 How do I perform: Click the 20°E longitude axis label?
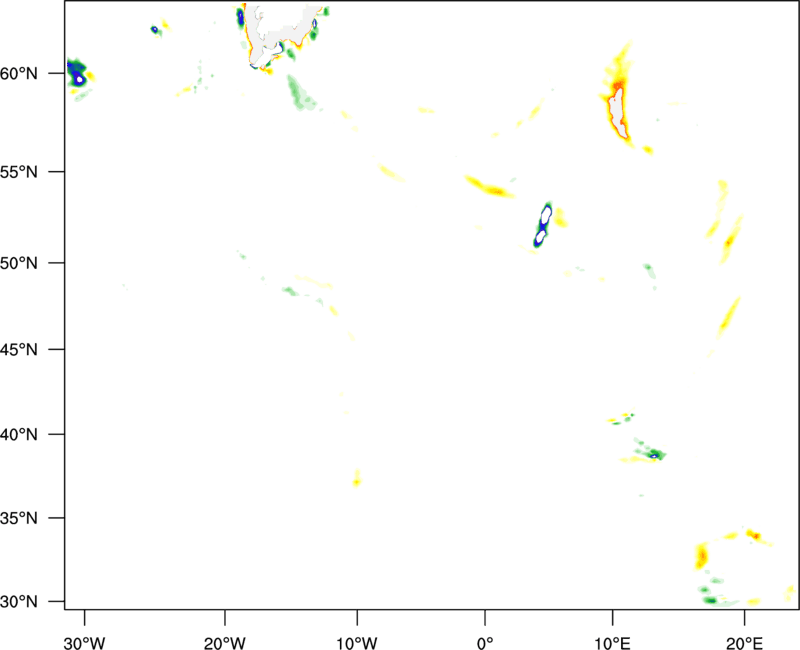(x=744, y=641)
